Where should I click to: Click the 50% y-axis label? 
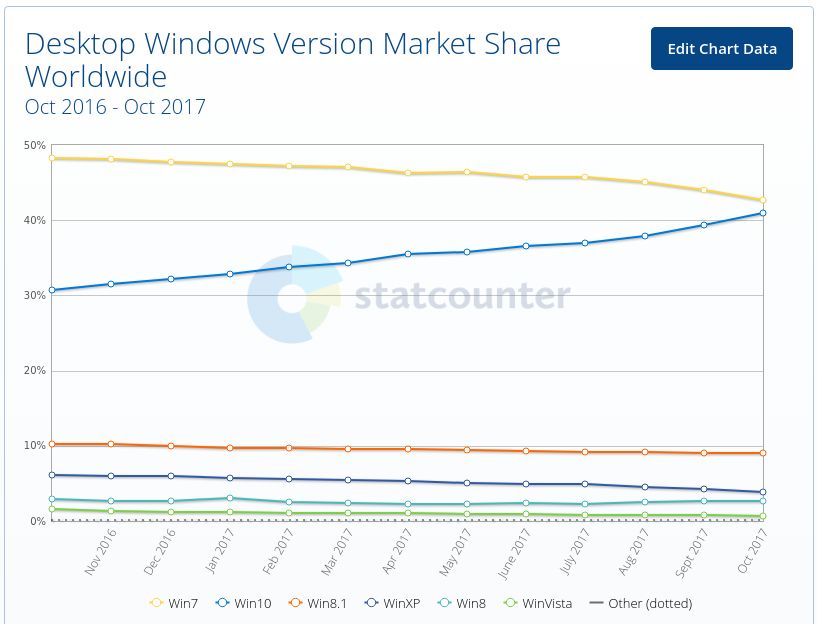coord(35,145)
